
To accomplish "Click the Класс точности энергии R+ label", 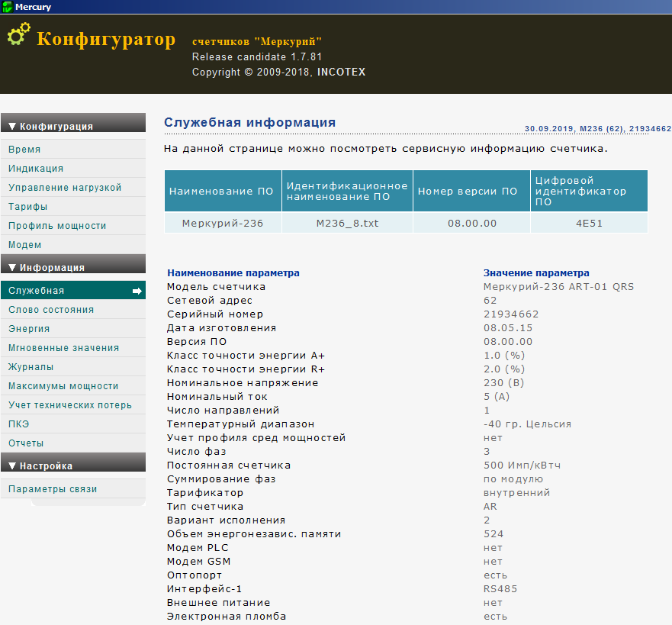I will coord(246,369).
